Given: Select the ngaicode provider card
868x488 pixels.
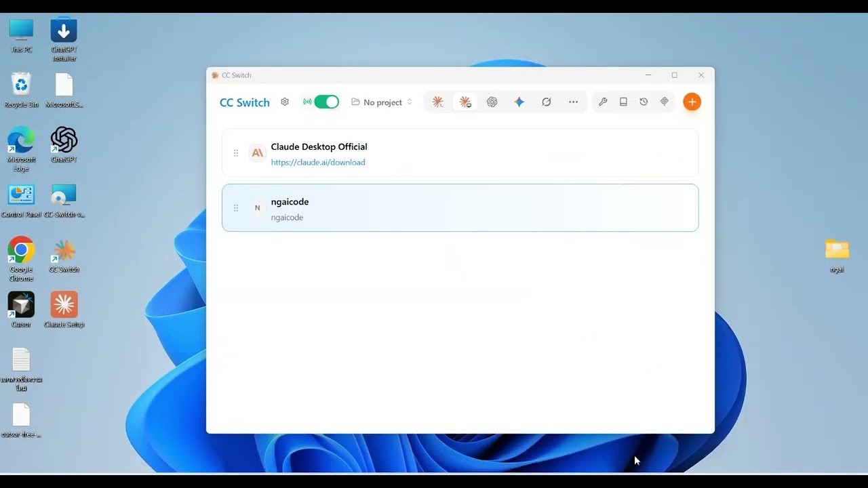Looking at the screenshot, I should tap(460, 208).
